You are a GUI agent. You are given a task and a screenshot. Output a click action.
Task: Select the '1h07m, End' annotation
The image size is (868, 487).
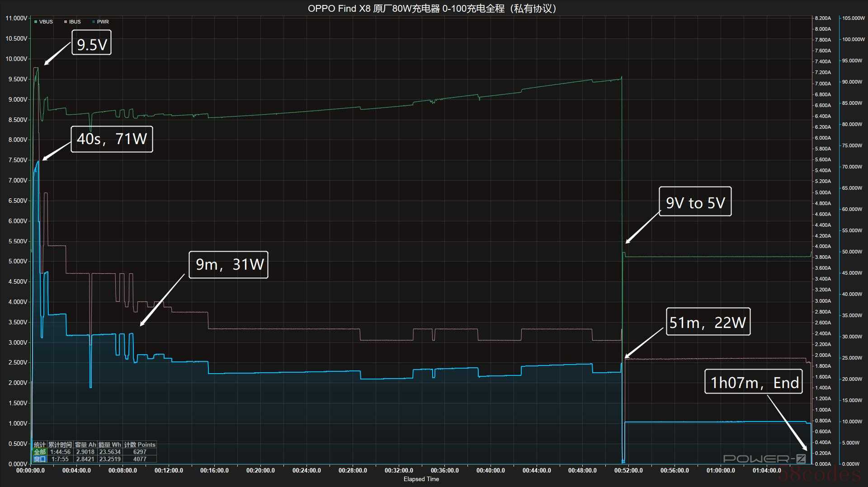[754, 383]
